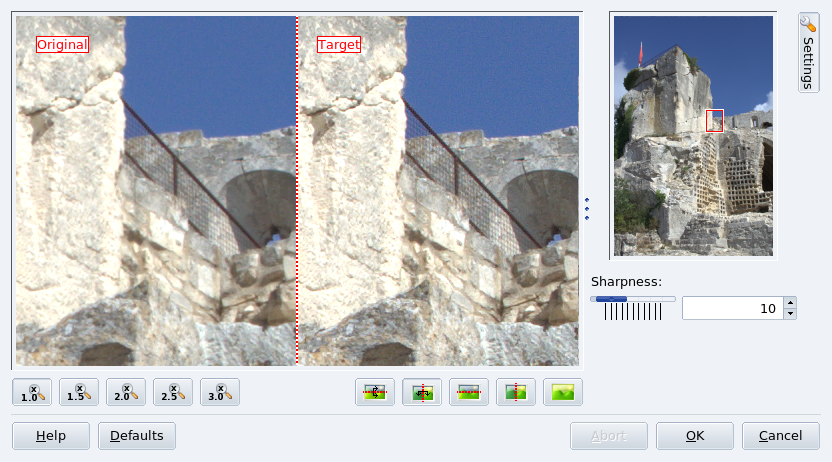Image resolution: width=832 pixels, height=462 pixels.
Task: Switch zoom level to 2.5x
Action: coord(173,392)
